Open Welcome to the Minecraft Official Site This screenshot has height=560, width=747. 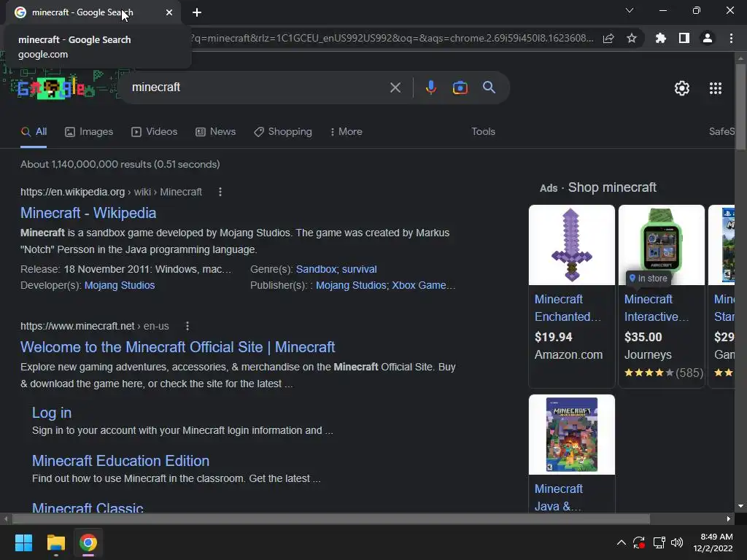178,347
